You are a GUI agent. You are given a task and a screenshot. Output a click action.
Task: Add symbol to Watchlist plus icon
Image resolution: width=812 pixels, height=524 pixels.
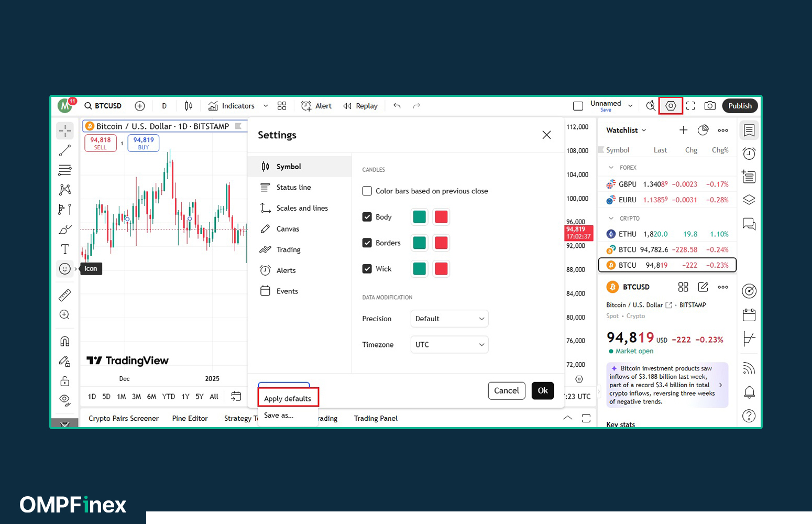683,130
